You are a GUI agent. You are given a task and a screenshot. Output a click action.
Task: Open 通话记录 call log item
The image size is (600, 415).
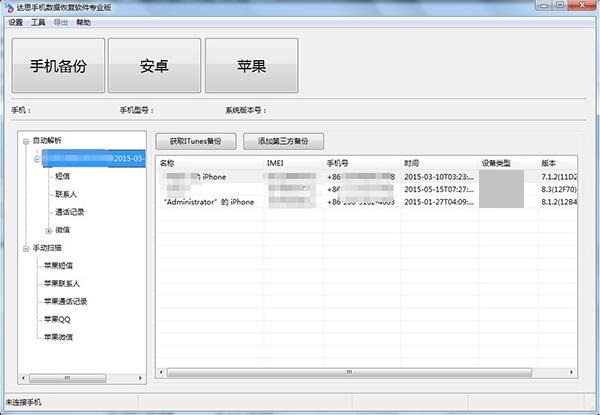70,212
